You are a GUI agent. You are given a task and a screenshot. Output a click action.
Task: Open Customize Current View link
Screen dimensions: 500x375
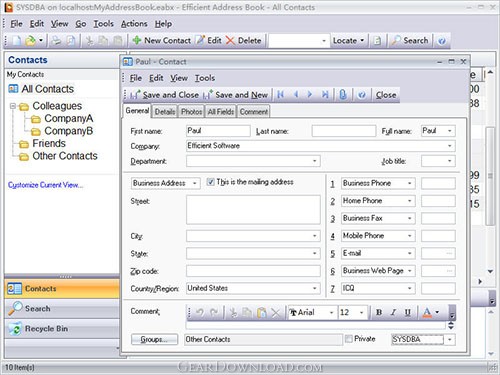tap(45, 185)
